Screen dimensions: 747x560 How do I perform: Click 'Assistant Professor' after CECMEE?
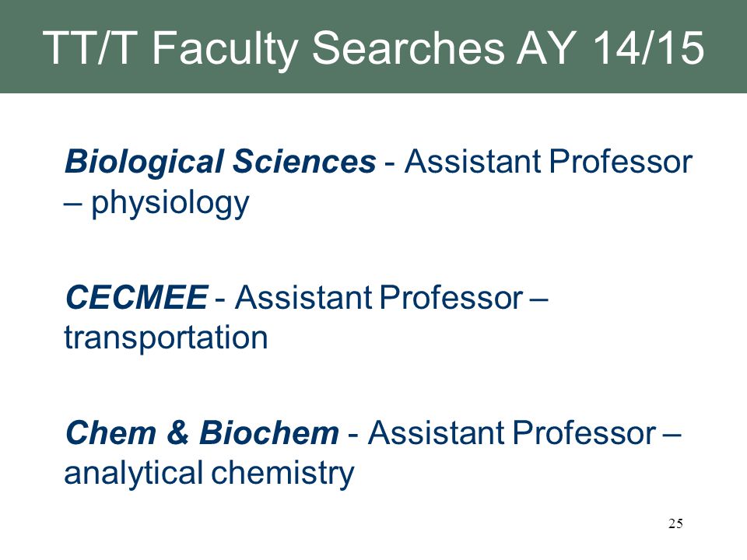[x=379, y=298]
